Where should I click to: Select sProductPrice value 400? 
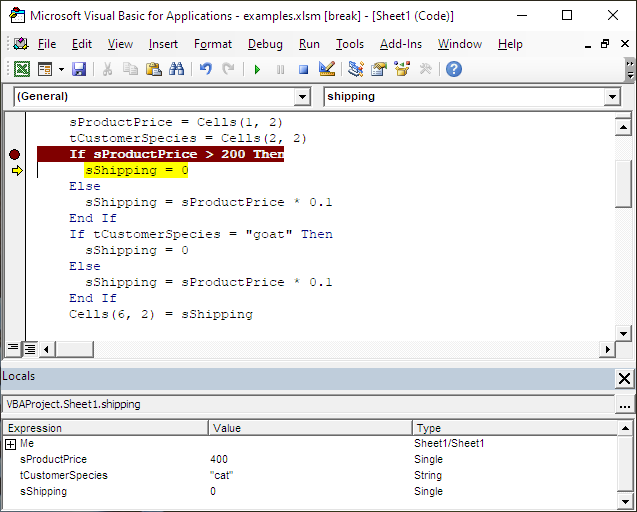click(219, 460)
